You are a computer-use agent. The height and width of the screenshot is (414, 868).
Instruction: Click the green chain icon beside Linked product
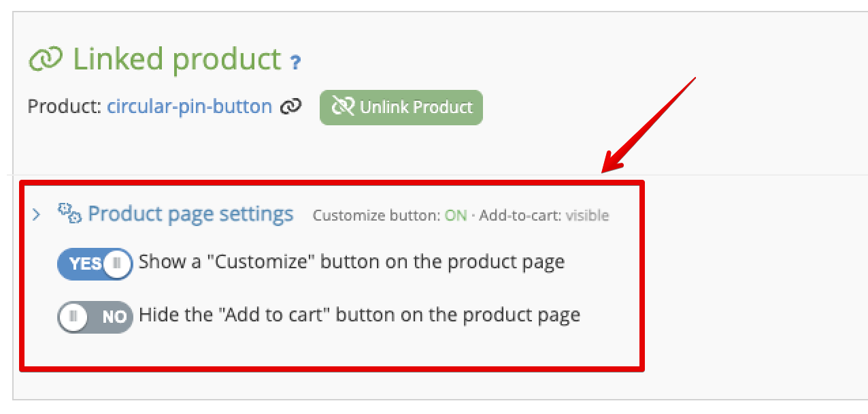tap(46, 60)
